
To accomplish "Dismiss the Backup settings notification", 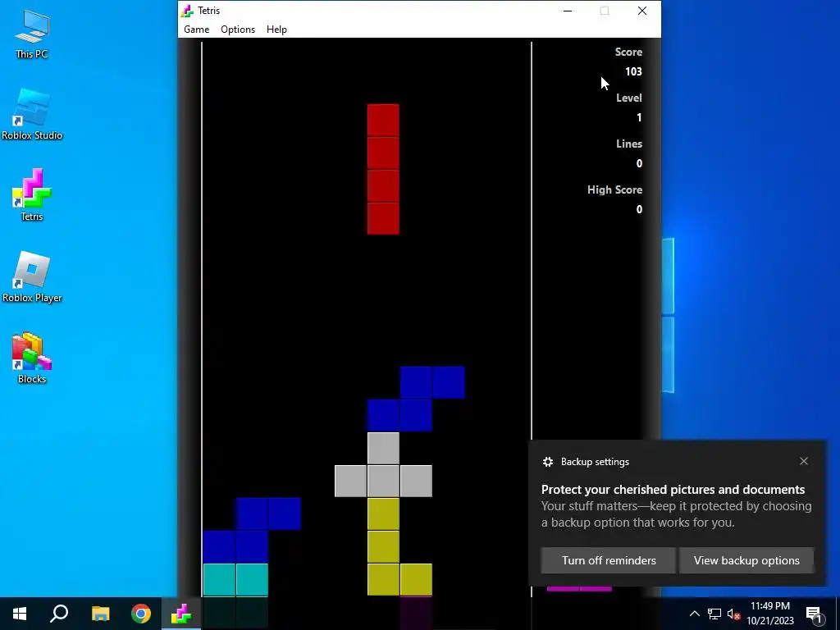I will 804,461.
